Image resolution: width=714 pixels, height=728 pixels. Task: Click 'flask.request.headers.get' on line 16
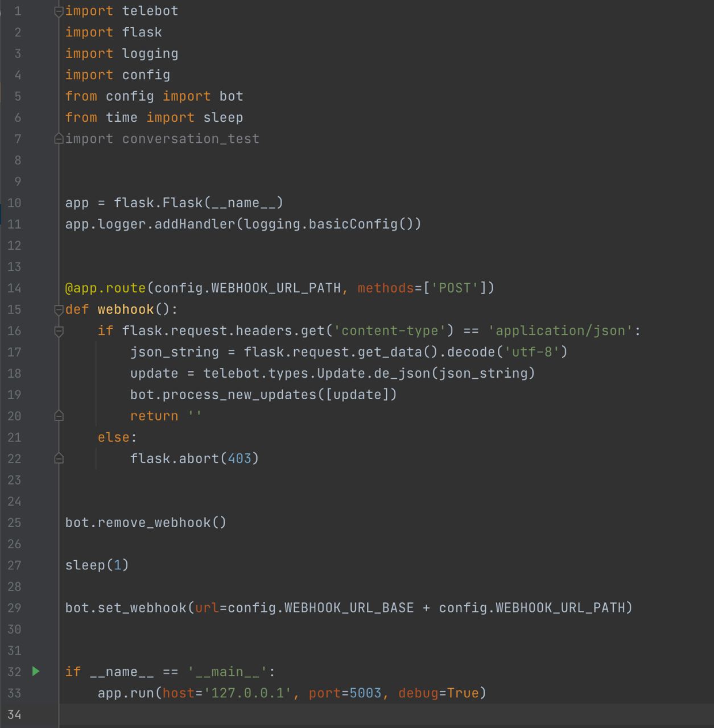point(223,331)
